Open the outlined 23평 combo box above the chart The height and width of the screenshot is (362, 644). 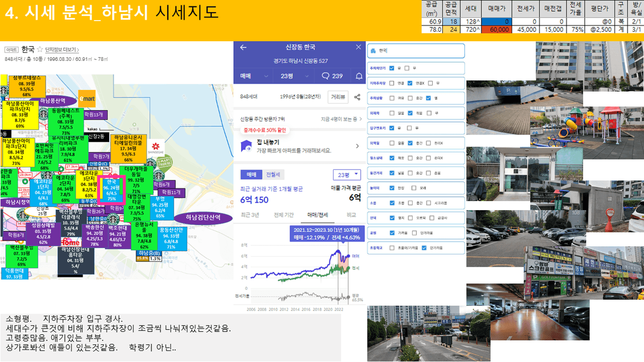[347, 175]
